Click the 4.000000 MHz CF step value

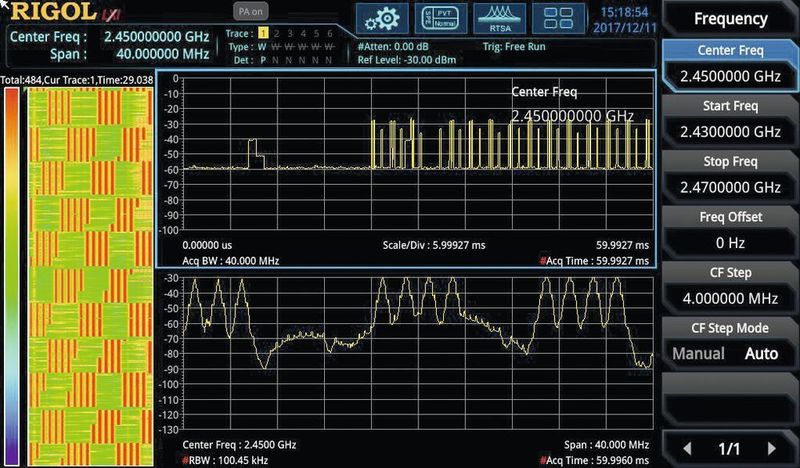[x=730, y=299]
